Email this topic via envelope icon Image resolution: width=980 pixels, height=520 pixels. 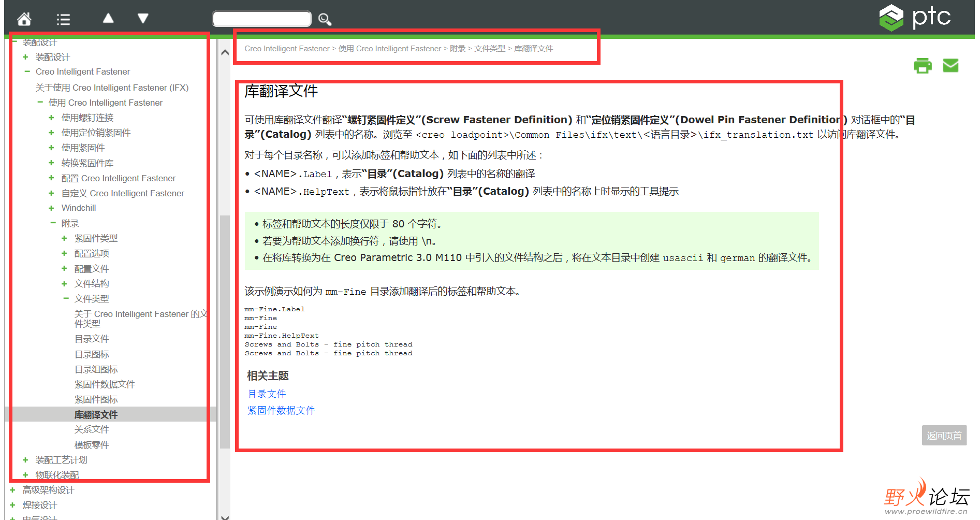point(950,65)
